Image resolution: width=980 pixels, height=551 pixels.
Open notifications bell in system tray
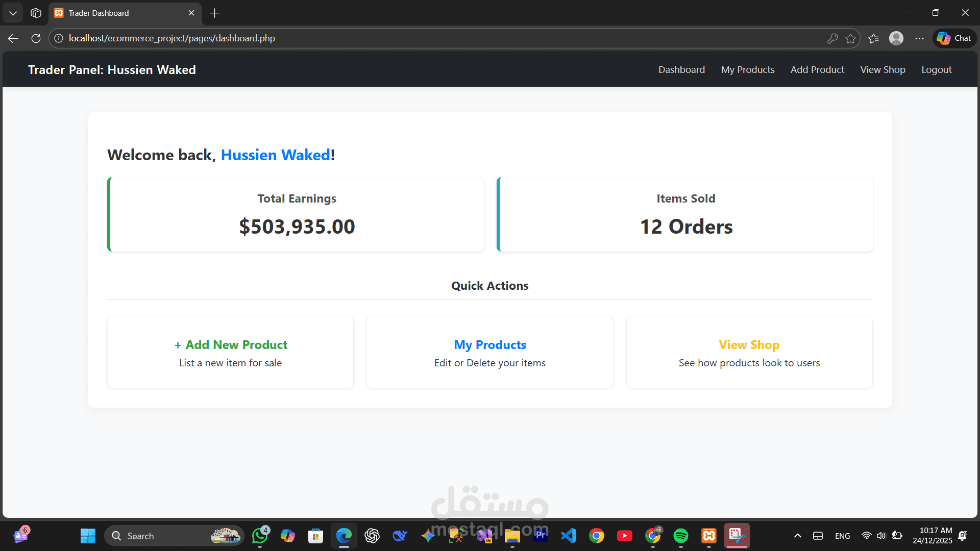tap(963, 536)
